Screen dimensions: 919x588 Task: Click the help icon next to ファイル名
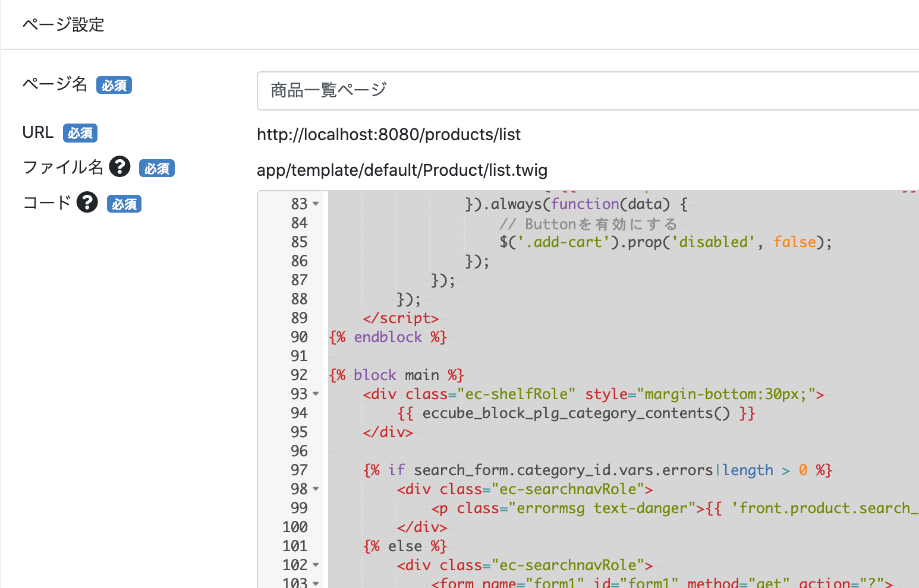point(119,167)
